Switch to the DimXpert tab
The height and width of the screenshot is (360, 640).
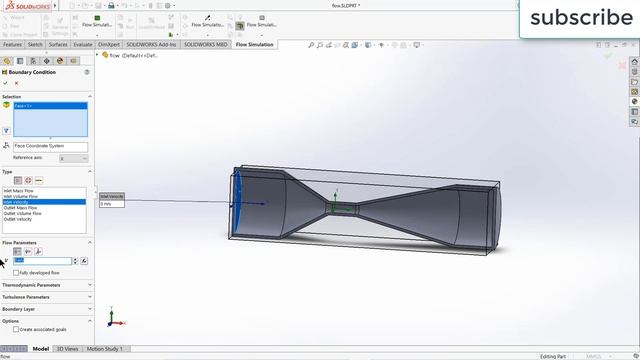tap(109, 44)
